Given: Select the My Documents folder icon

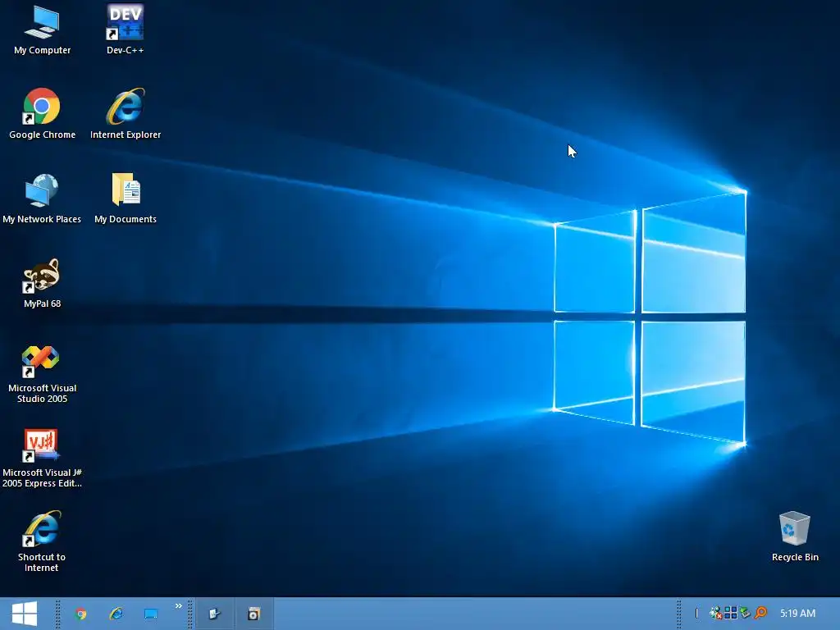Looking at the screenshot, I should [126, 189].
